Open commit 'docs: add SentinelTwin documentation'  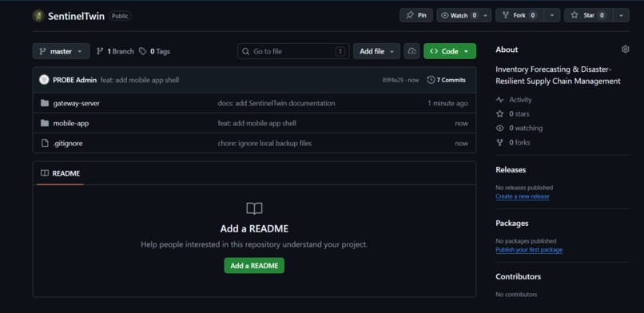tap(276, 103)
